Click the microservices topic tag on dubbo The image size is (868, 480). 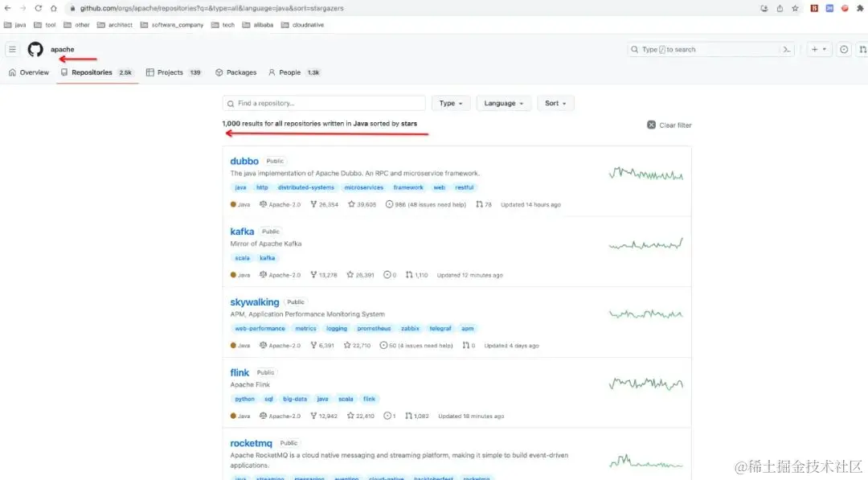pos(364,187)
